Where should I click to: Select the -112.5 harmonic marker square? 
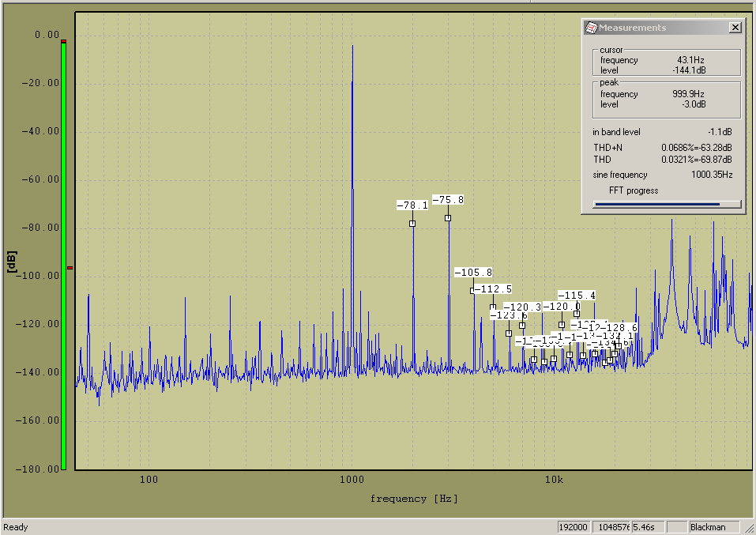493,307
